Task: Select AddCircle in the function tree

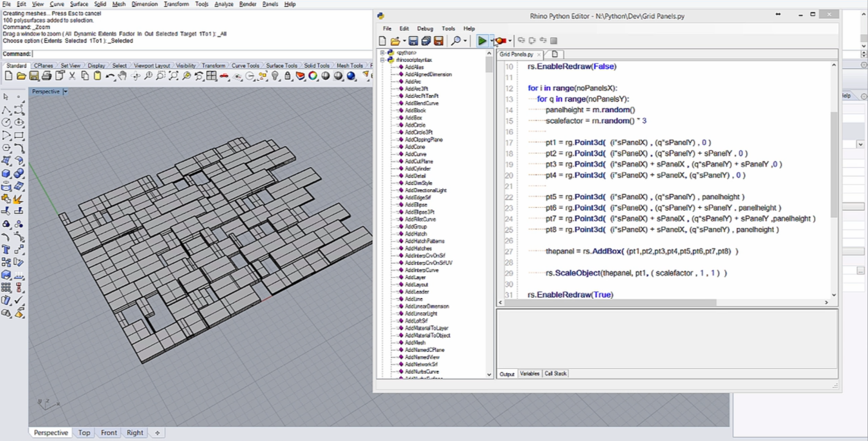Action: (x=415, y=125)
